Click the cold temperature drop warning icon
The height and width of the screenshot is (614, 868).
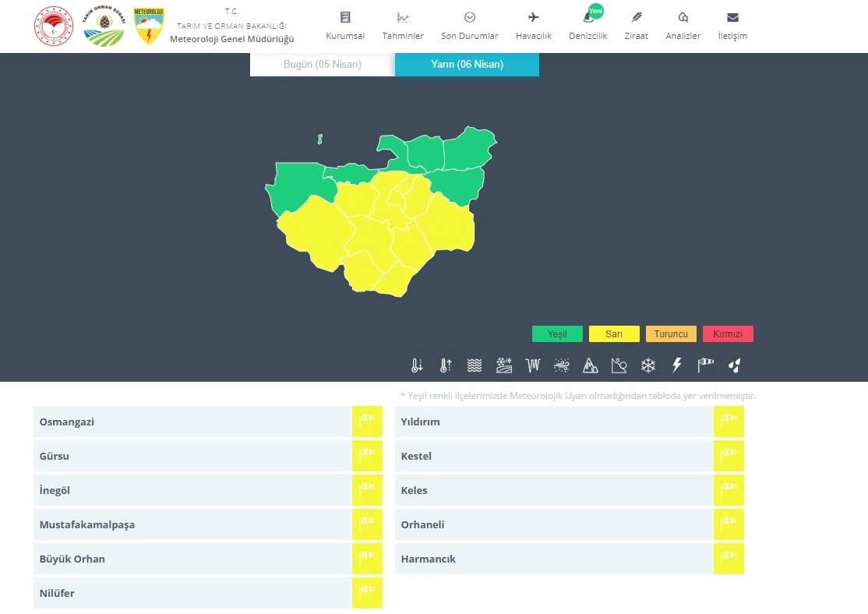(417, 365)
